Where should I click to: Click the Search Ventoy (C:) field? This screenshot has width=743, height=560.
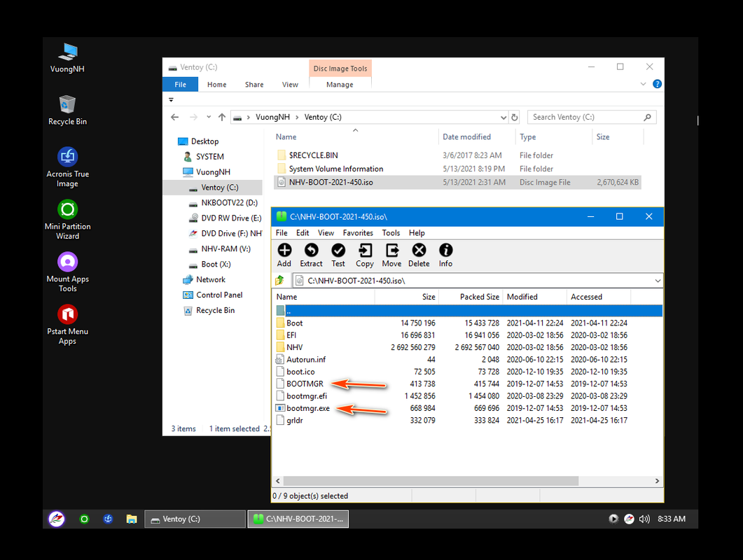pos(592,117)
